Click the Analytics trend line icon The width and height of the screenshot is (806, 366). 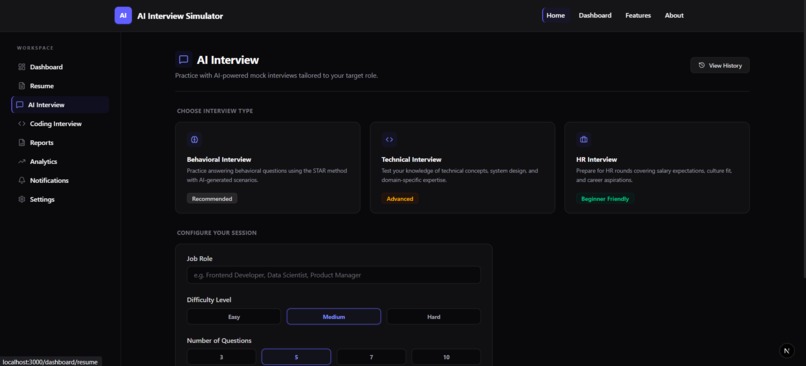[x=22, y=161]
